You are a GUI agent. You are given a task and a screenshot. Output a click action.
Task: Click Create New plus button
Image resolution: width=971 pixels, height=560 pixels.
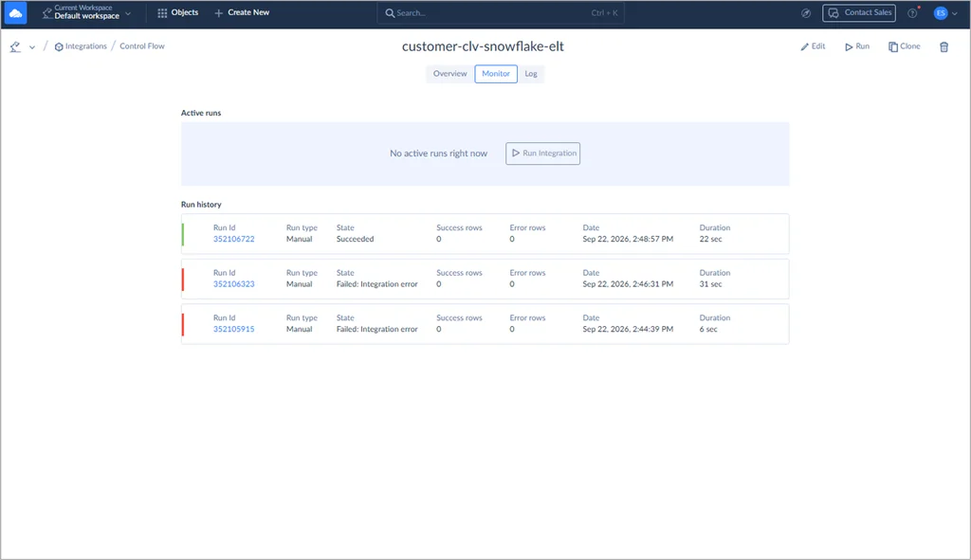(242, 12)
